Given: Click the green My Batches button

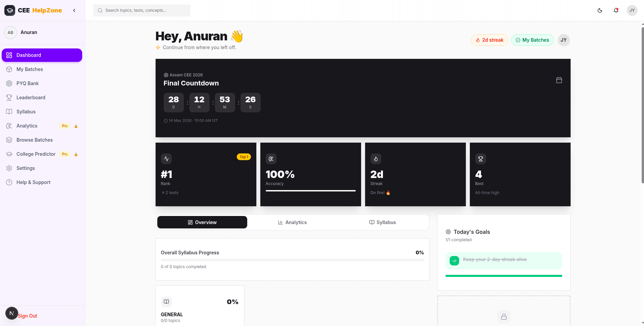Looking at the screenshot, I should [x=532, y=40].
